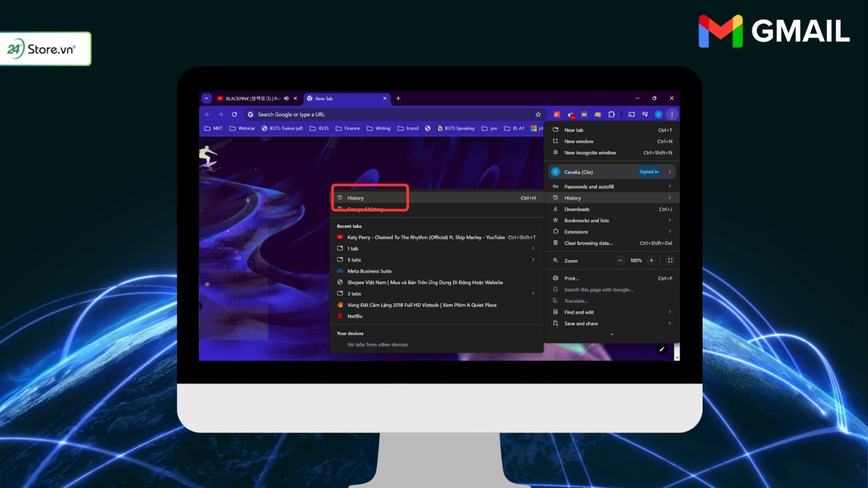Open the IELTS bookmark folder
Screen dimensions: 868x488
coord(319,129)
